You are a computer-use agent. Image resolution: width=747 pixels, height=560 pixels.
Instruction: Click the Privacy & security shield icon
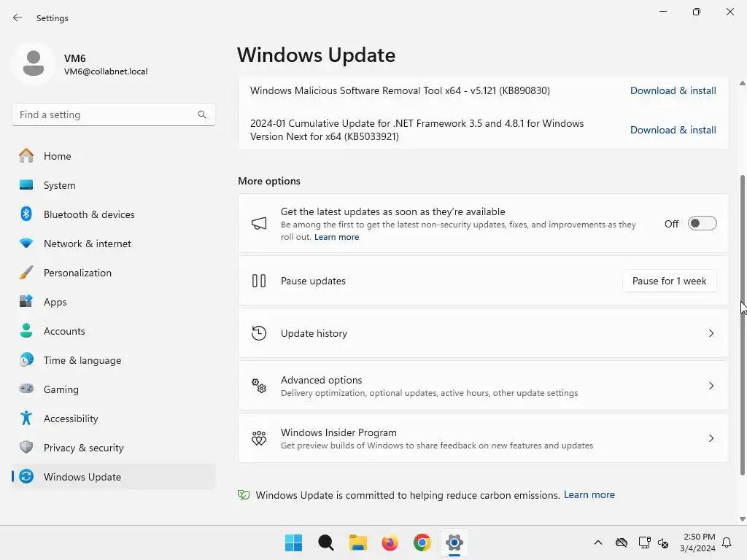tap(26, 447)
